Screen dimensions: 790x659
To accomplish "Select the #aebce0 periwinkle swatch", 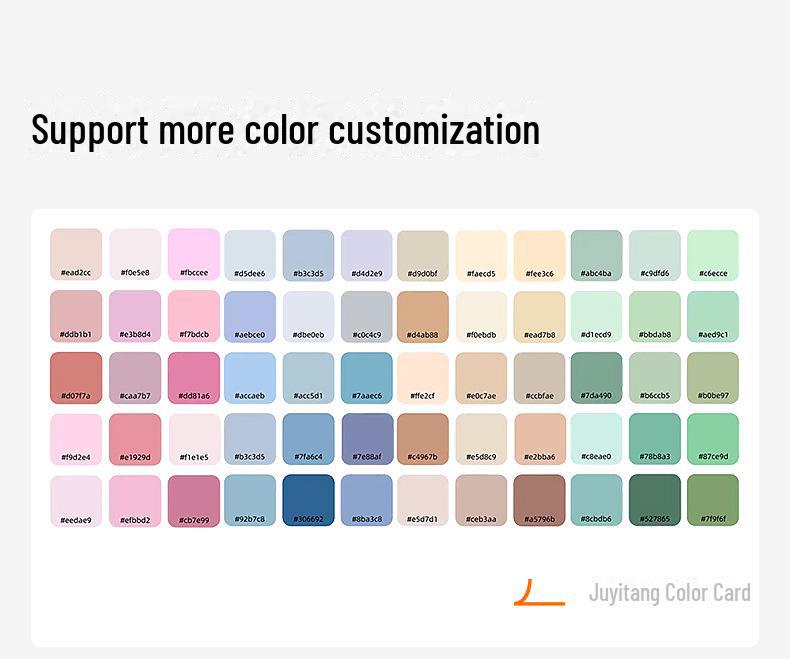I will [250, 316].
